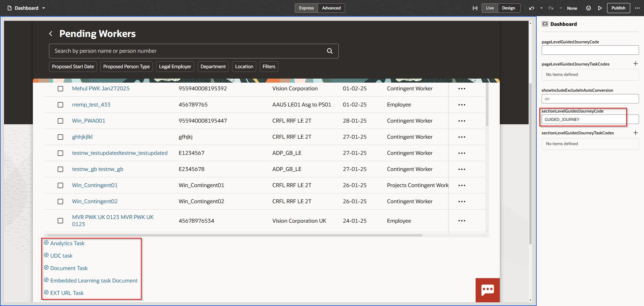The image size is (644, 306).
Task: Open row actions for Win_Contingent01
Action: click(462, 185)
